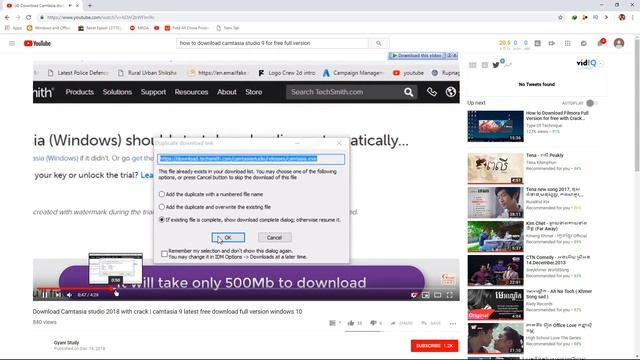This screenshot has width=640, height=360.
Task: Click the Chrome address bar URL
Action: pyautogui.click(x=100, y=18)
